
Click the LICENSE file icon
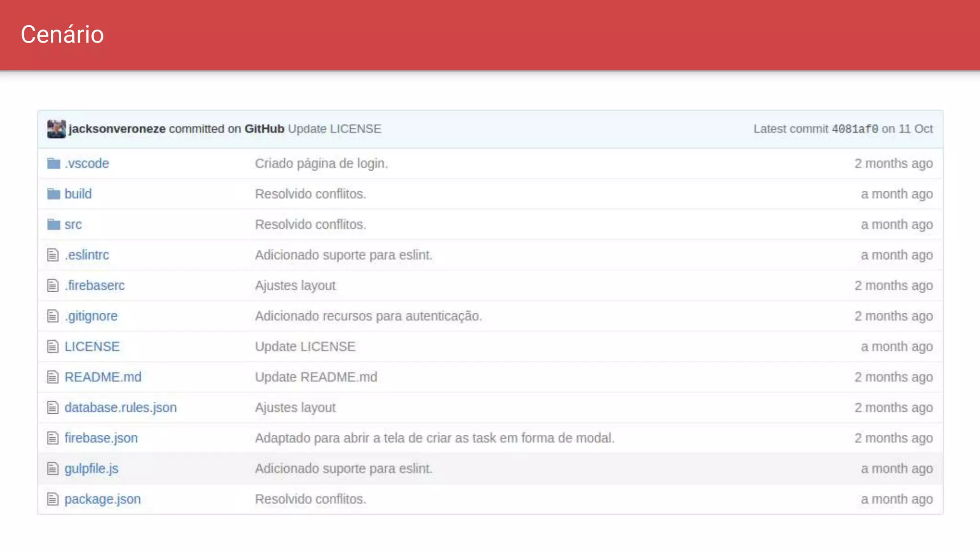53,347
